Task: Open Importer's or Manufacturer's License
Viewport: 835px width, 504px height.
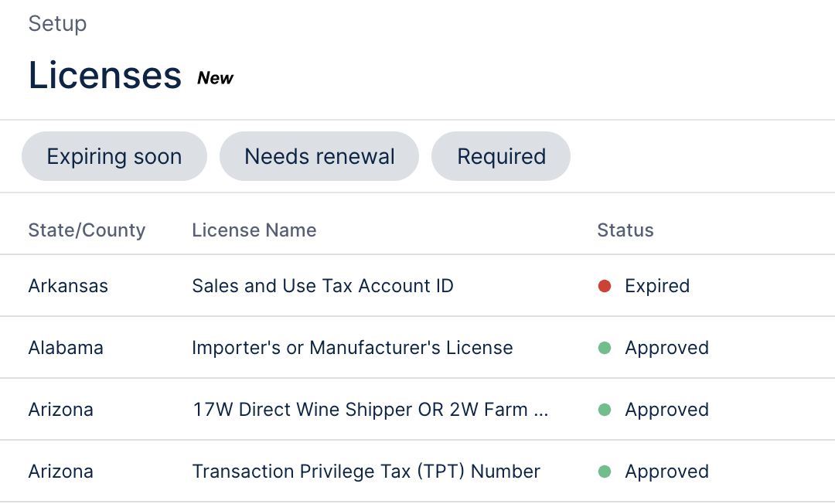Action: pos(352,348)
